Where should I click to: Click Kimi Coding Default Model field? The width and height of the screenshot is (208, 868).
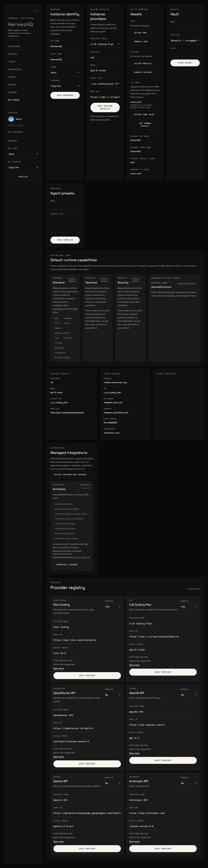87,653
